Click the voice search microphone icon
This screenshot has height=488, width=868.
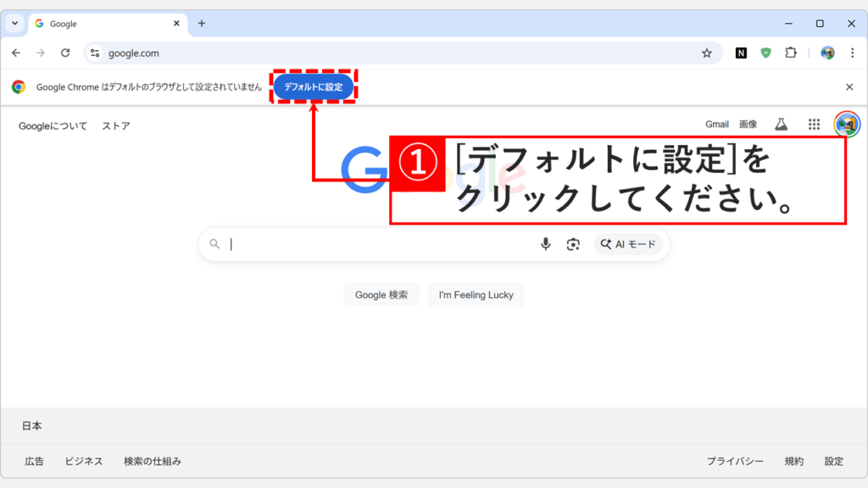pos(545,243)
